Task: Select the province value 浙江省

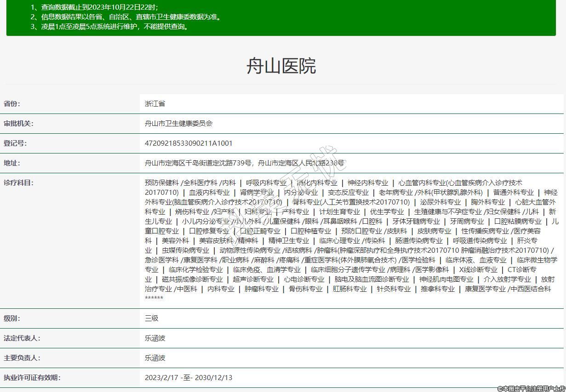Action: click(x=155, y=104)
